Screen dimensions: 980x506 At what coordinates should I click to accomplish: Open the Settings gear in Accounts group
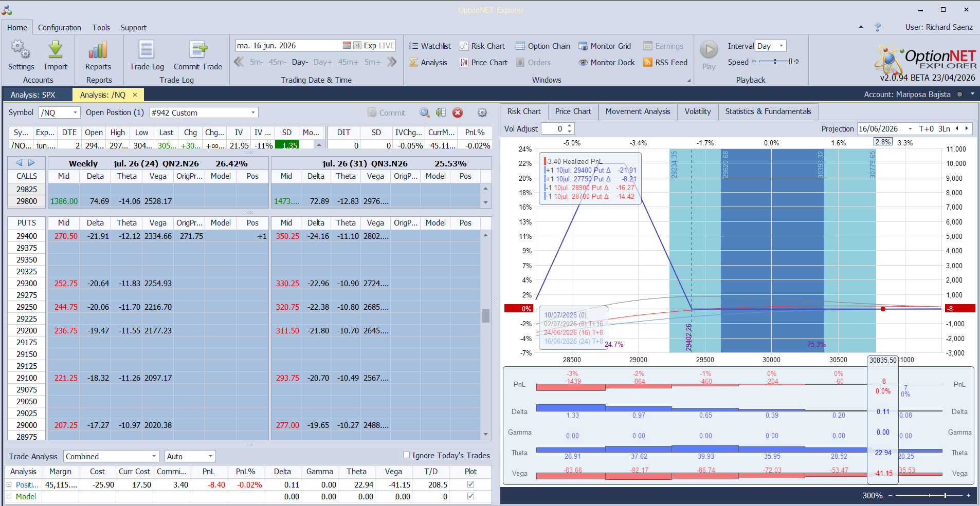[21, 55]
